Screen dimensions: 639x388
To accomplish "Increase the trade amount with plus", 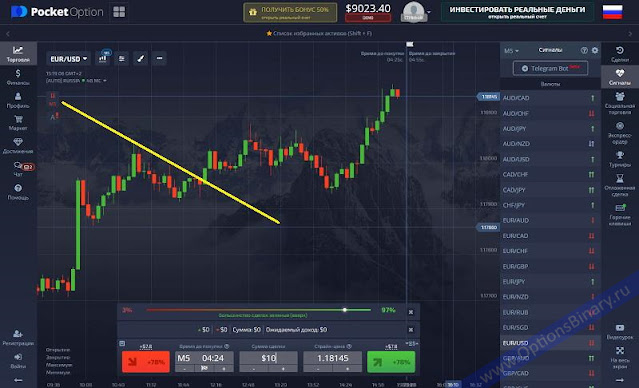I will [283, 368].
